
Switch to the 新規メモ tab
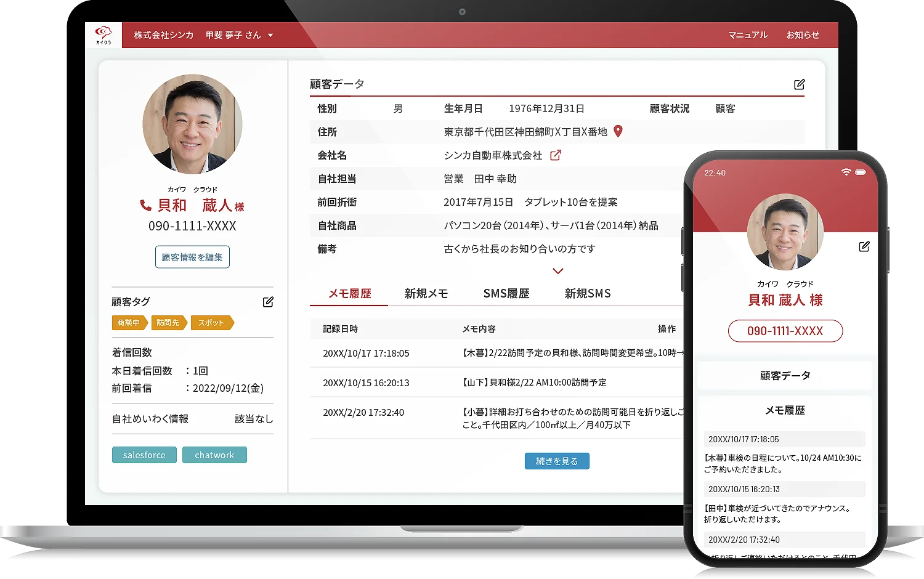click(426, 294)
